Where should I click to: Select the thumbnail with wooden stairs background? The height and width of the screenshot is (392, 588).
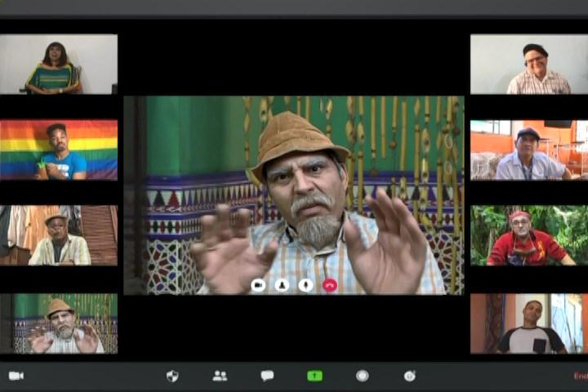coord(59,235)
